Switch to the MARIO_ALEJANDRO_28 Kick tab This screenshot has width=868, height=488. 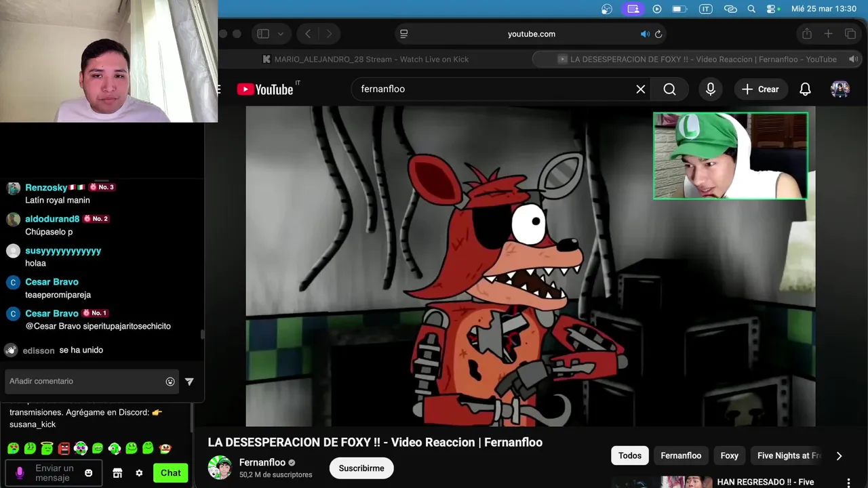(x=366, y=59)
